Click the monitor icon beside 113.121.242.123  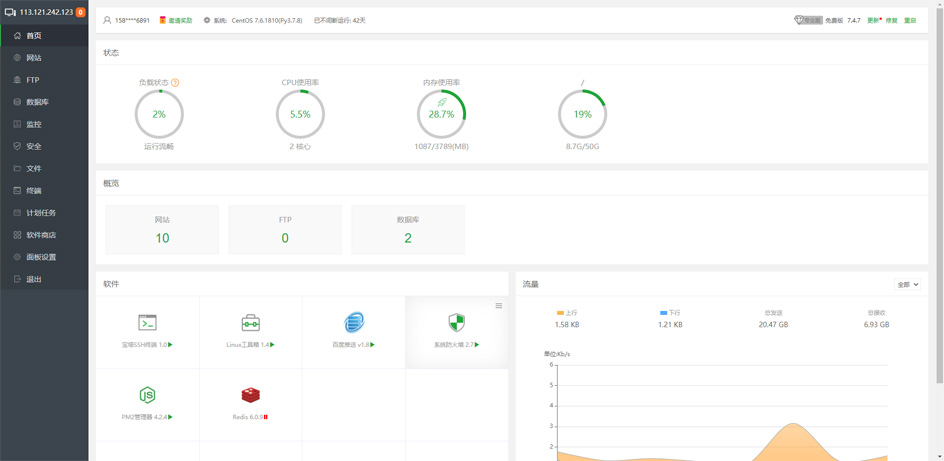[x=10, y=12]
